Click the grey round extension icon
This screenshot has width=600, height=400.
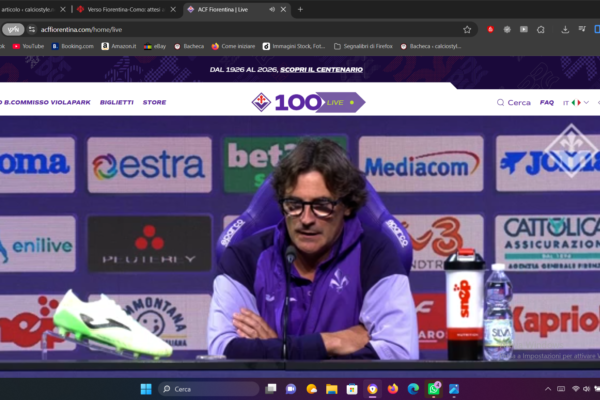click(x=507, y=29)
